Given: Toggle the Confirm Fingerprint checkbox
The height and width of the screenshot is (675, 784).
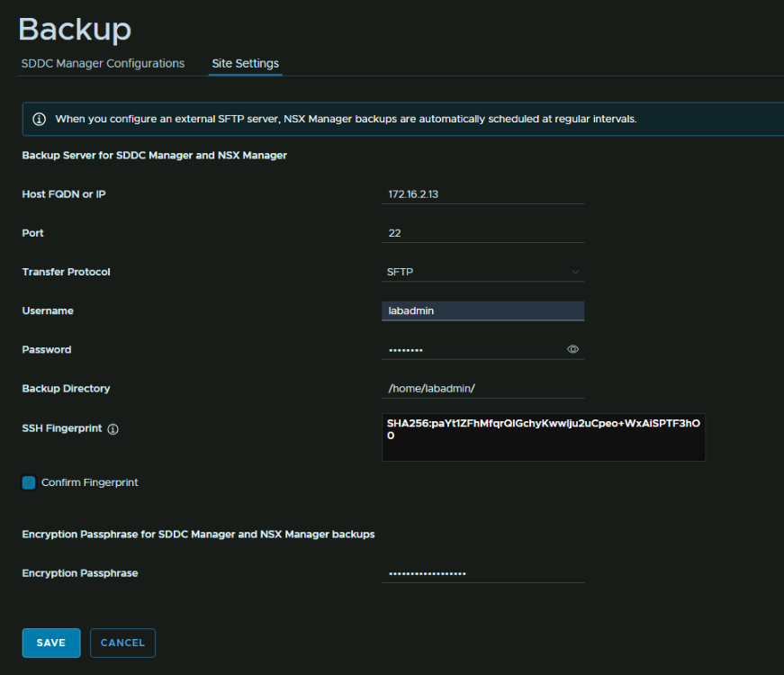Looking at the screenshot, I should (x=29, y=482).
